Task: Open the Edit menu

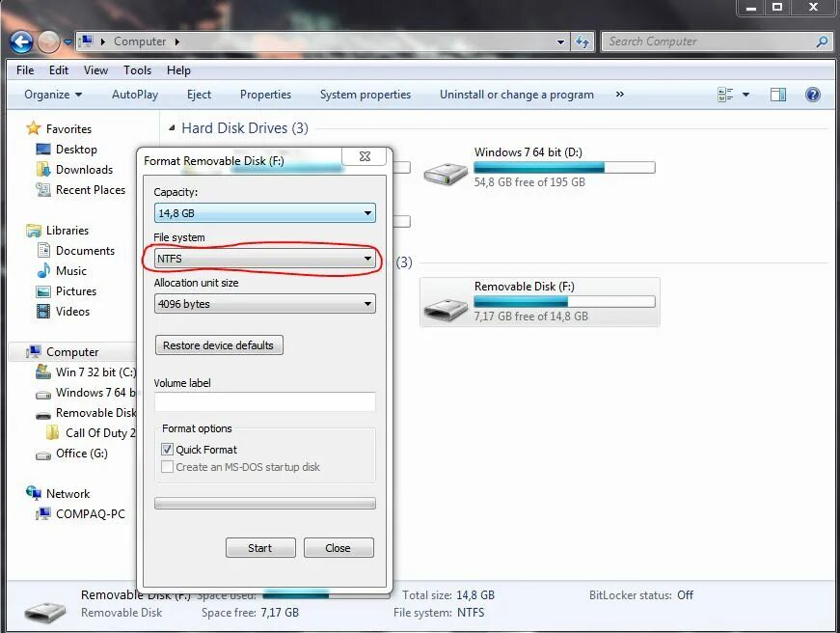Action: click(x=59, y=70)
